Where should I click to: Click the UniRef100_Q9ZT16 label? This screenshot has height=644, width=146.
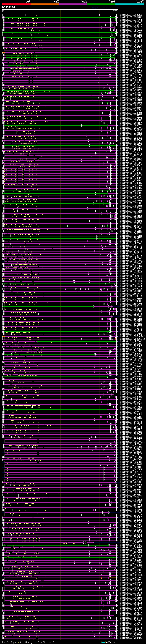pos(131,98)
